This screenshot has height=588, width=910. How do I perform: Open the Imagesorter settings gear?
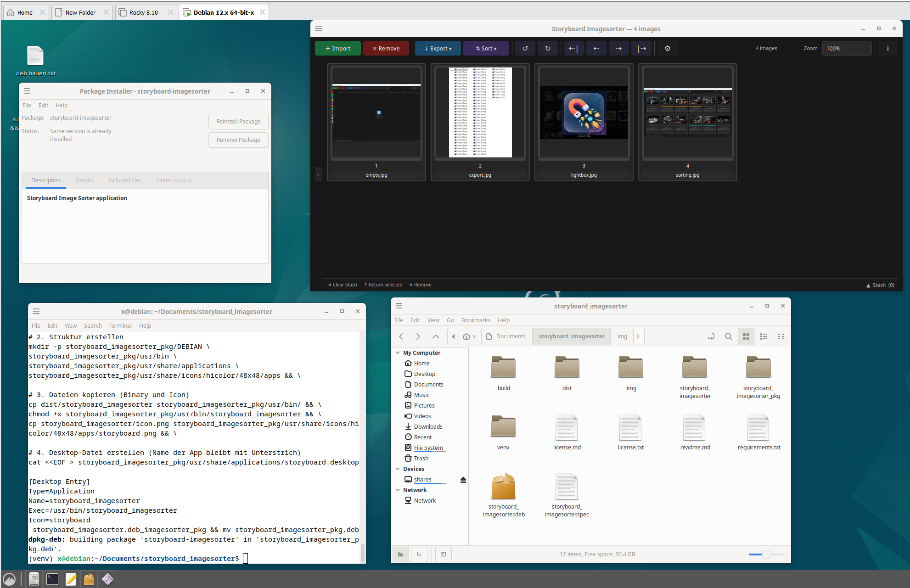click(x=668, y=48)
